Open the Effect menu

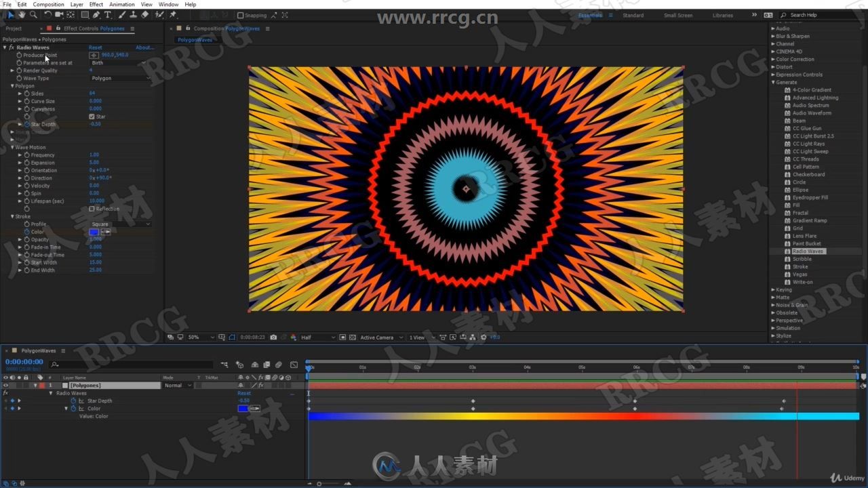click(x=96, y=4)
